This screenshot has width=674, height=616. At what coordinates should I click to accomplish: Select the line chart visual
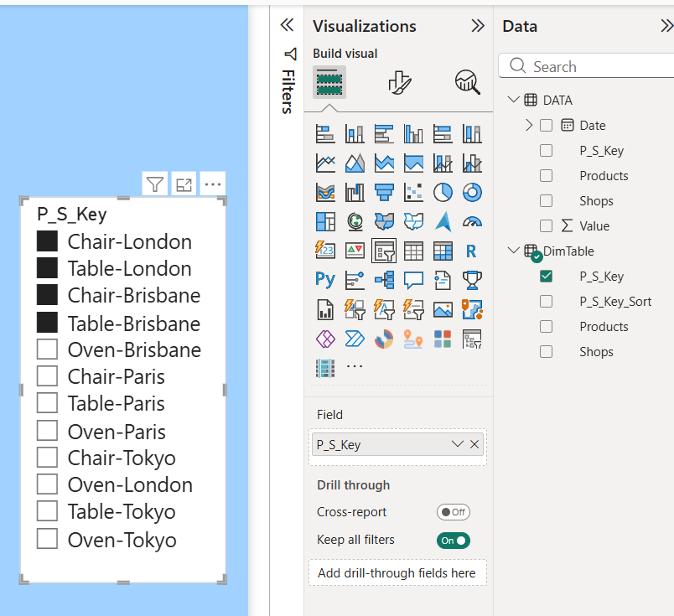click(325, 163)
